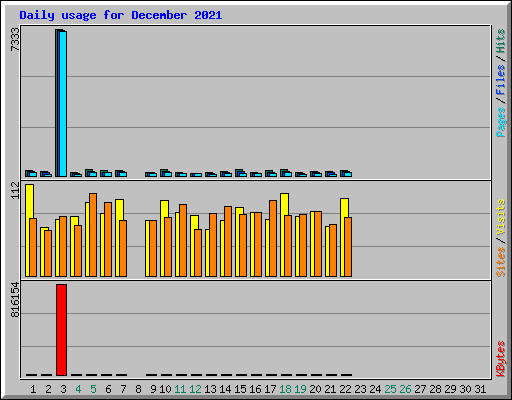Click green day label 11 on x-axis
This screenshot has height=400, width=512.
point(180,389)
